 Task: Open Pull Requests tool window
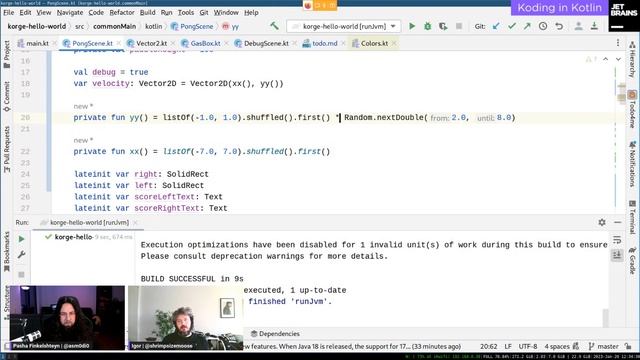pos(7,149)
